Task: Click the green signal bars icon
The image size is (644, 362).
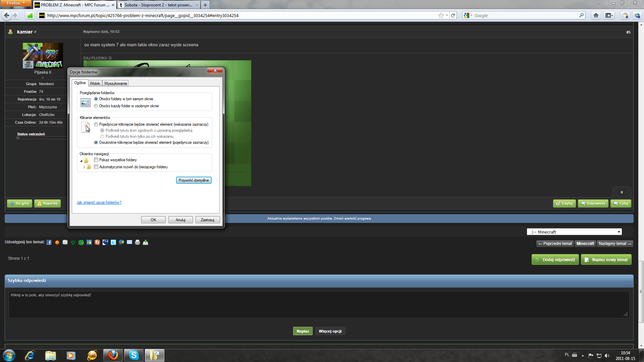Action: click(30, 15)
